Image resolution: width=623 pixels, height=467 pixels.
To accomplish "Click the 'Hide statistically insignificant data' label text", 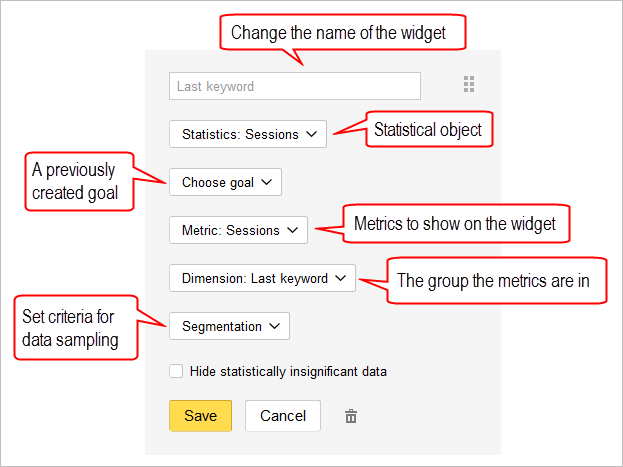I will [x=288, y=372].
